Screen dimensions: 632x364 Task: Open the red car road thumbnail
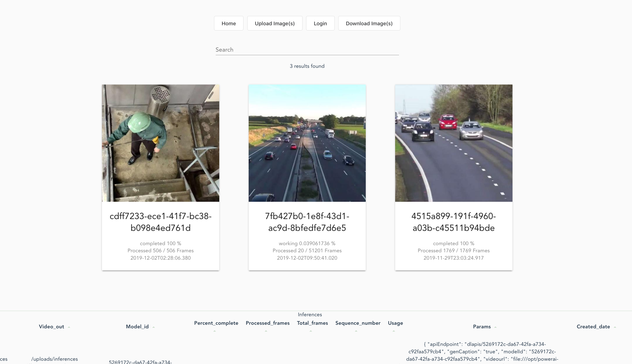coord(453,143)
